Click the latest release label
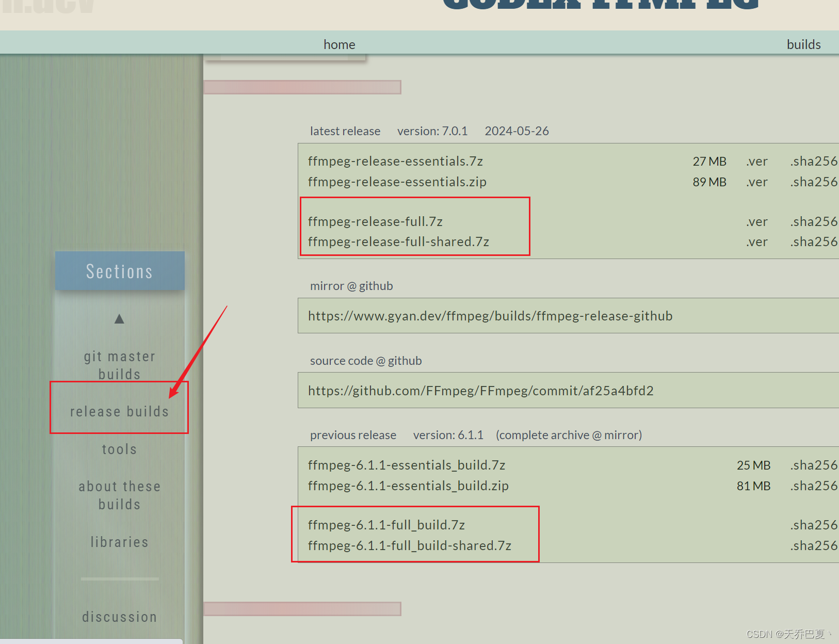 tap(345, 132)
